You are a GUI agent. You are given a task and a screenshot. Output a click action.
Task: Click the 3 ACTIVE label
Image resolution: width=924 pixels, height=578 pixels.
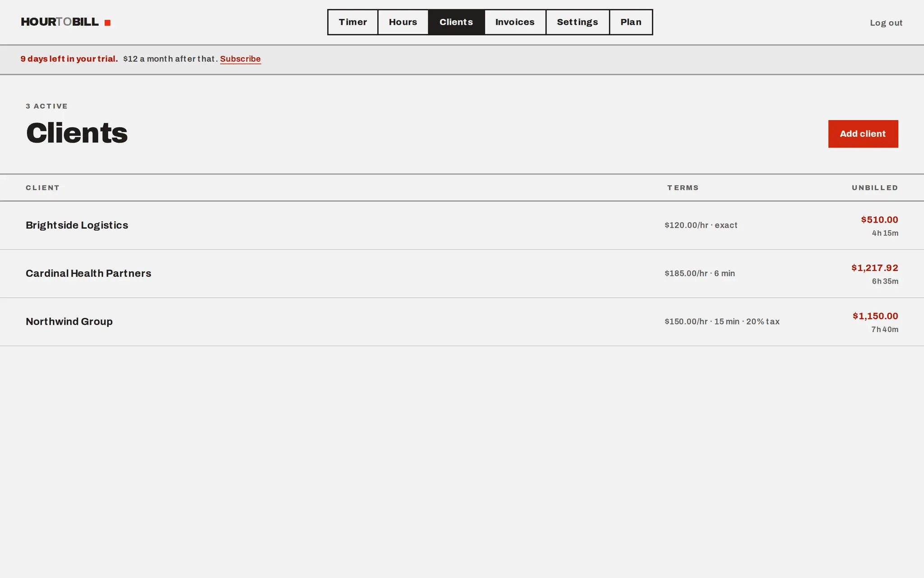click(x=47, y=106)
